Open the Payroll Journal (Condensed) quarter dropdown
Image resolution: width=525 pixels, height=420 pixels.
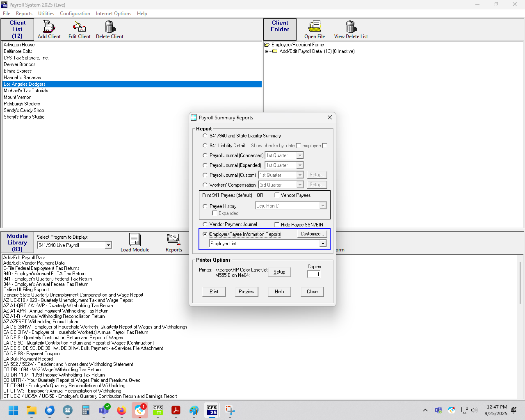(x=300, y=155)
